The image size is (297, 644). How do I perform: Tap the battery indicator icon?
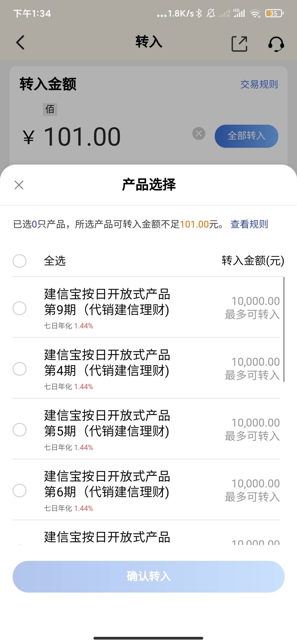[x=274, y=13]
